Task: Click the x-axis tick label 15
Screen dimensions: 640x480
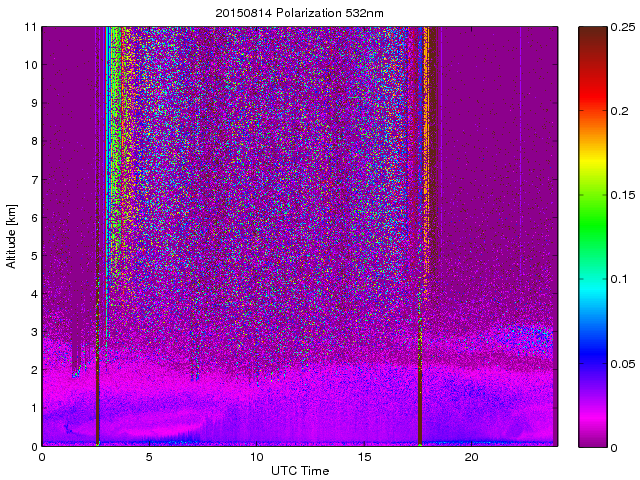Action: coord(364,457)
